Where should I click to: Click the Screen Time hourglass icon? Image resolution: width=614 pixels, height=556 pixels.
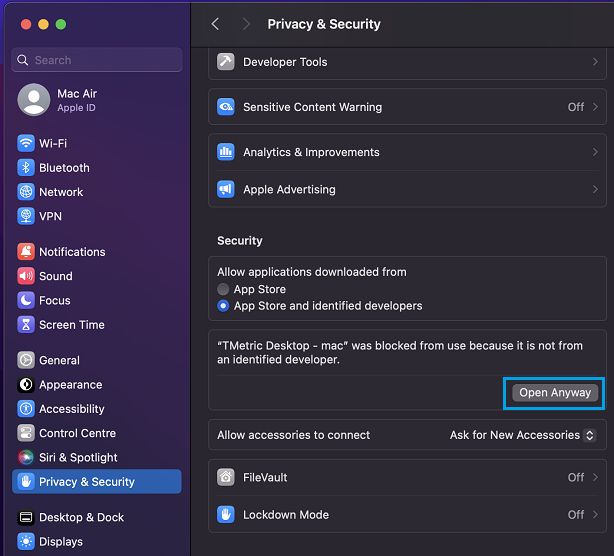click(26, 325)
